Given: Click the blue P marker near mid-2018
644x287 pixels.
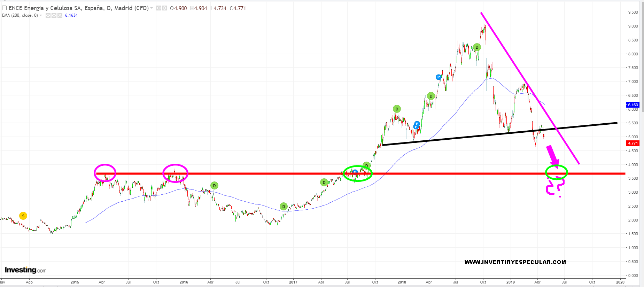Looking at the screenshot, I should pyautogui.click(x=439, y=77).
